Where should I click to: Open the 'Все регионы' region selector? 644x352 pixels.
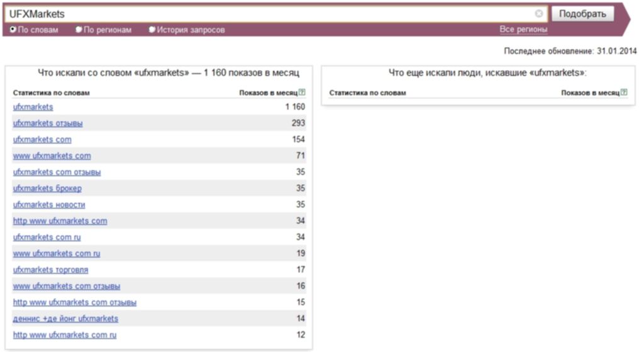pyautogui.click(x=523, y=30)
